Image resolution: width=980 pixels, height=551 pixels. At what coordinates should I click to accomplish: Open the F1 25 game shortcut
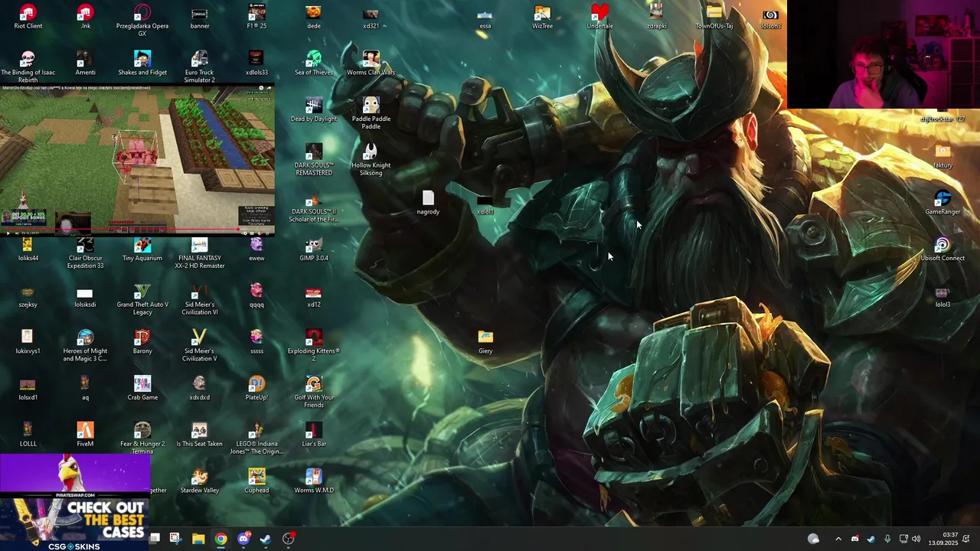256,17
